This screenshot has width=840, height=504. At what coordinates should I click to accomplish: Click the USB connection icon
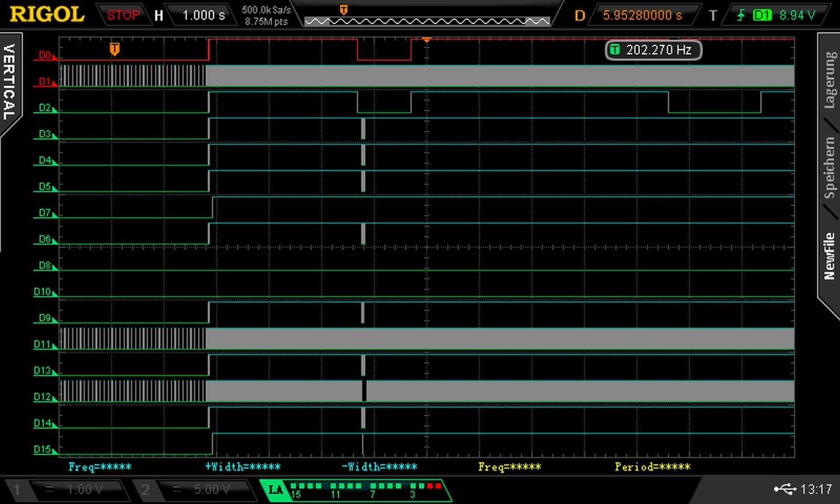click(785, 489)
